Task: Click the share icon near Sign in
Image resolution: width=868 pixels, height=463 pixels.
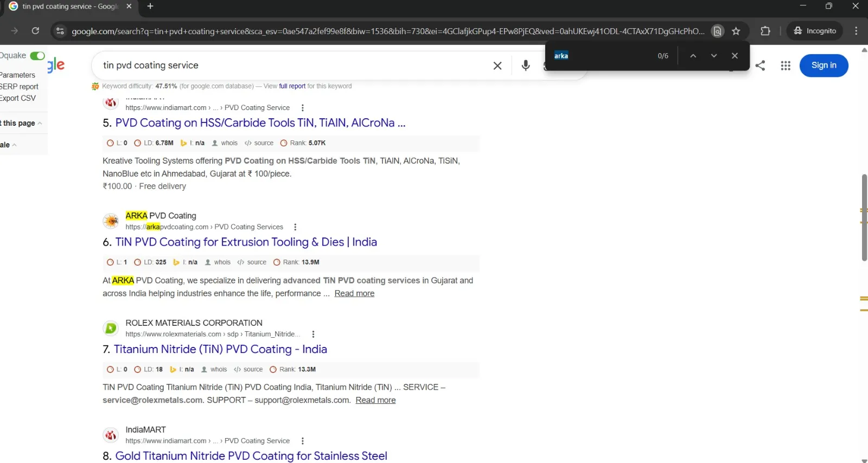Action: point(761,66)
